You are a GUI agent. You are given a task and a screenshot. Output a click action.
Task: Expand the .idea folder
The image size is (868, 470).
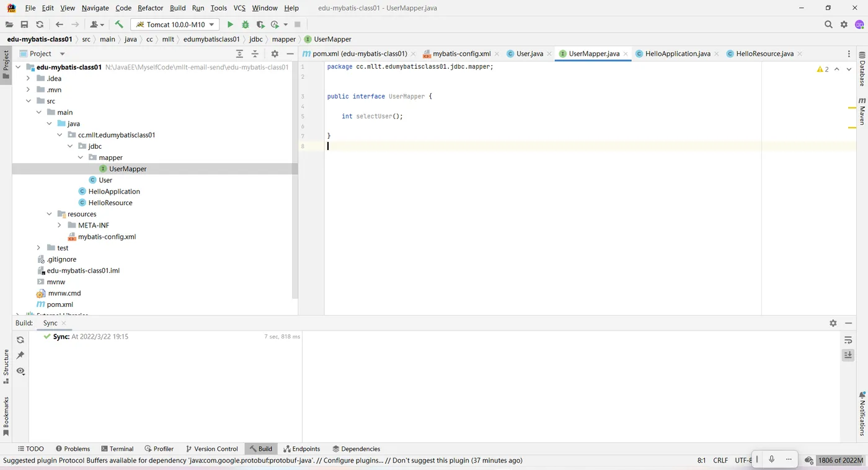pos(28,78)
